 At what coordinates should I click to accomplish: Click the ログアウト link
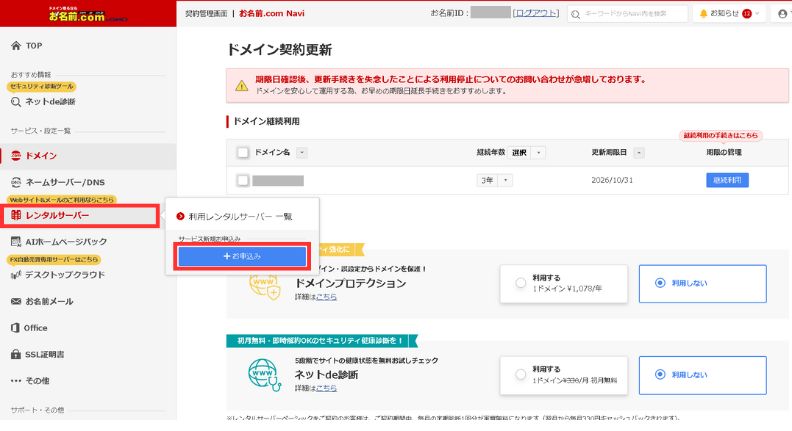coord(535,14)
